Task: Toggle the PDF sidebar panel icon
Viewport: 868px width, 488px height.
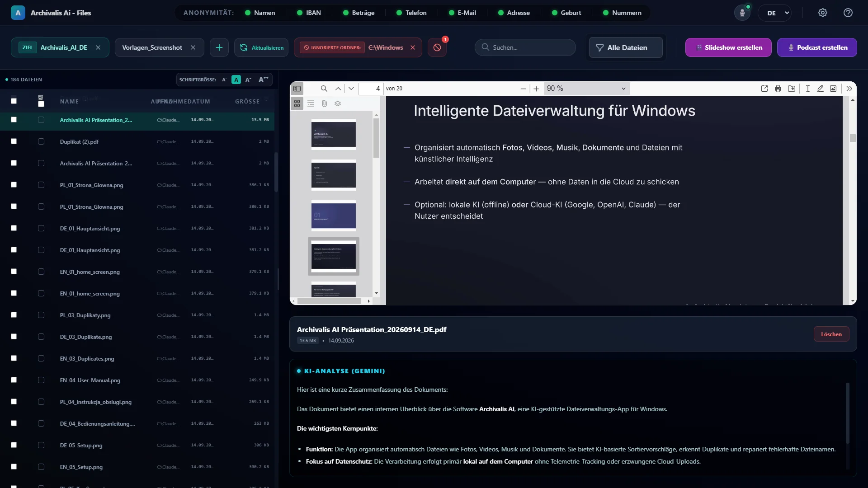Action: pyautogui.click(x=297, y=89)
